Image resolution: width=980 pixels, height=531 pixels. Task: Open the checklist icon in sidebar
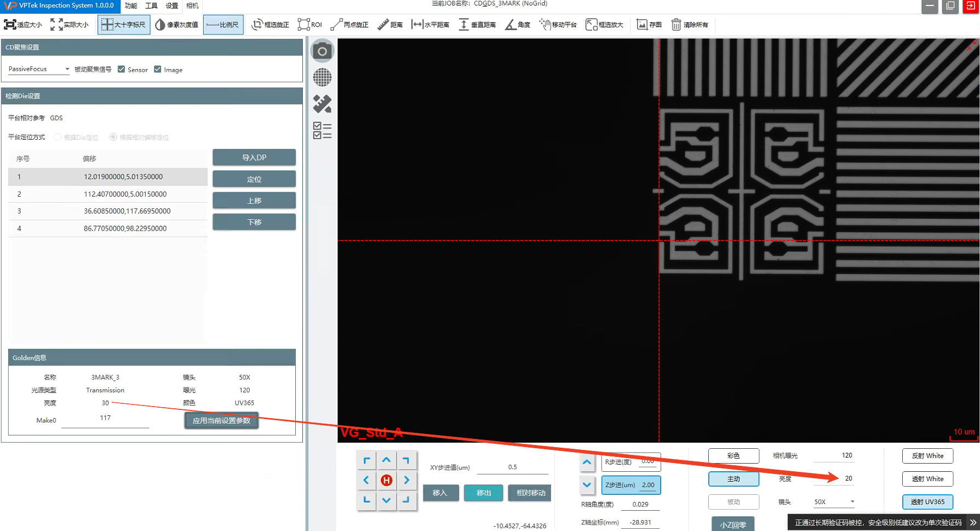[322, 130]
